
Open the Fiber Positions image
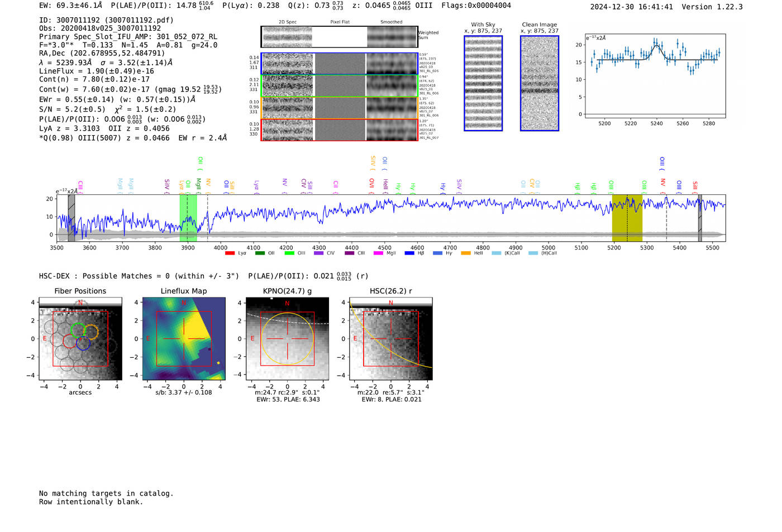point(80,339)
